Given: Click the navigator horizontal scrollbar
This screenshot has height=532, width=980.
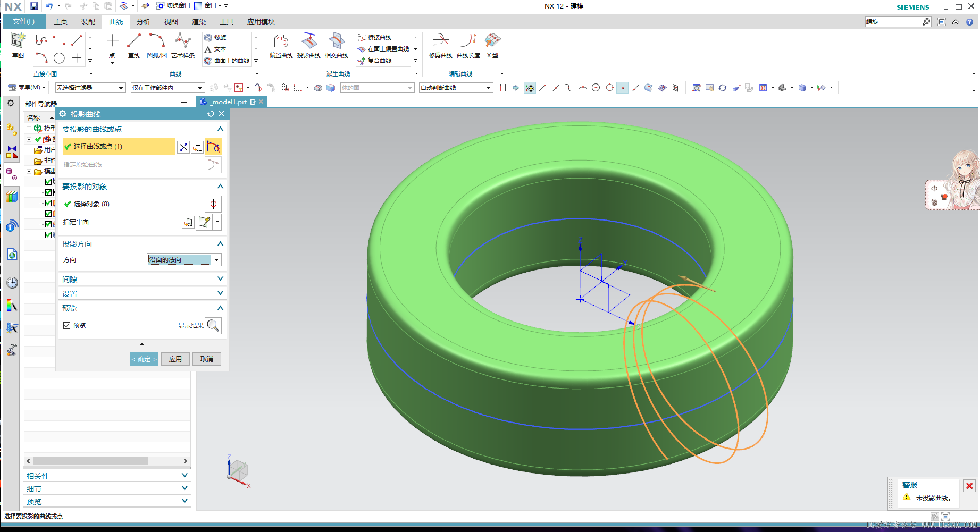Looking at the screenshot, I should pyautogui.click(x=90, y=461).
